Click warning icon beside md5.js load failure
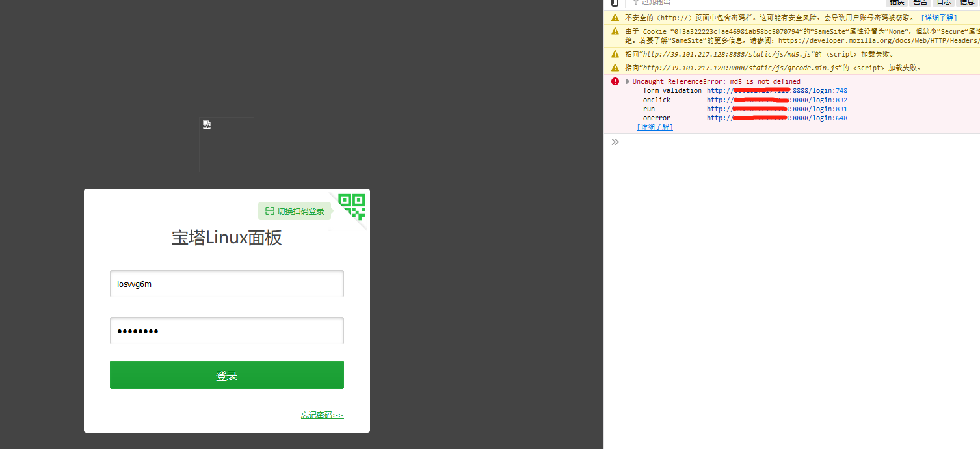 click(615, 54)
